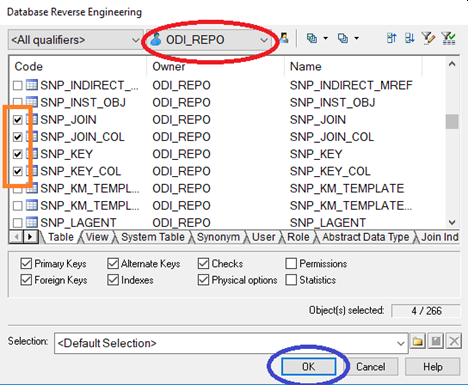
Task: Switch to the Role tab
Action: point(298,237)
